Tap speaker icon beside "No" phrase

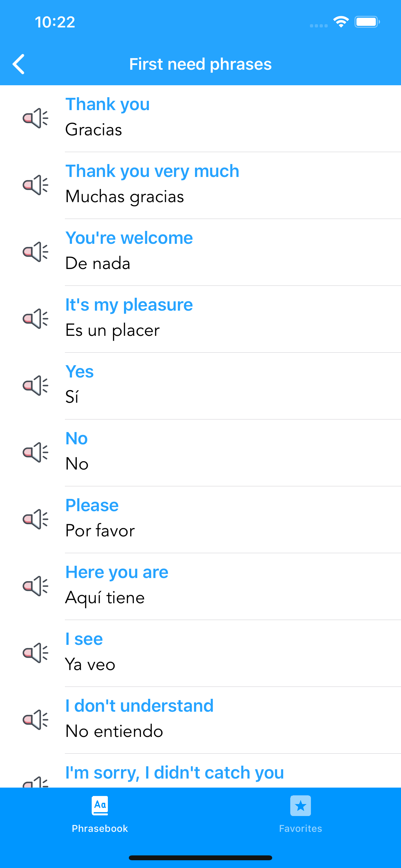[x=36, y=452]
